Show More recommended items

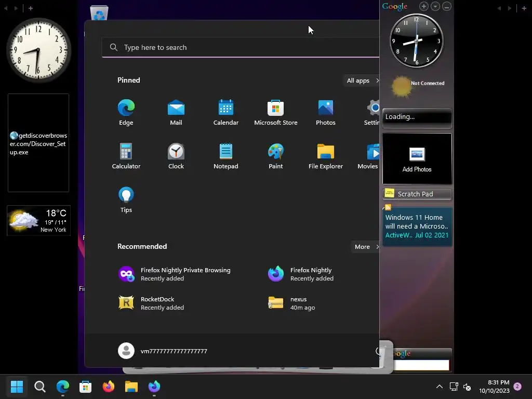366,247
